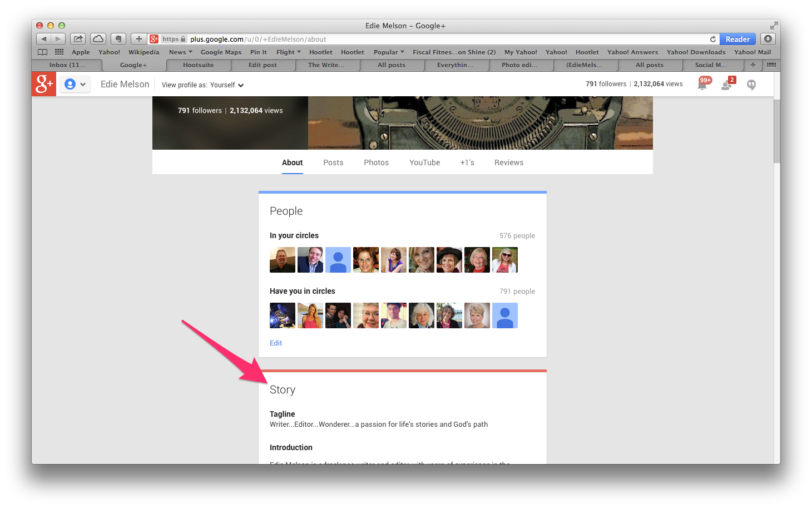The width and height of the screenshot is (812, 508).
Task: Select the Posts profile tab
Action: coord(333,162)
